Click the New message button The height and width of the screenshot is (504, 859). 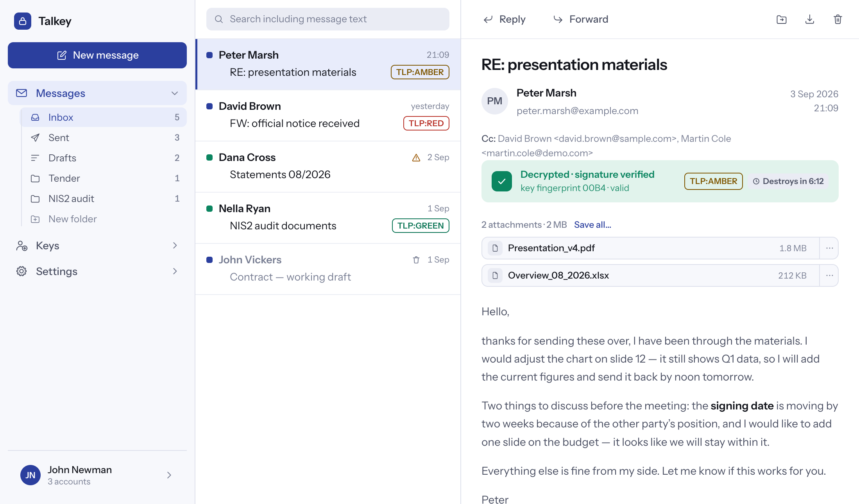click(x=97, y=55)
